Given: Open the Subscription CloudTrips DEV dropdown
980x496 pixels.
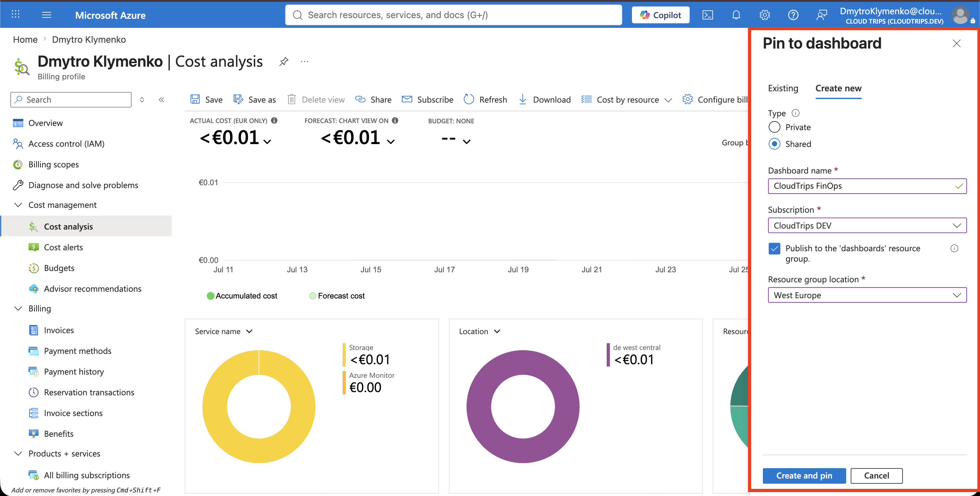Looking at the screenshot, I should pyautogui.click(x=867, y=225).
